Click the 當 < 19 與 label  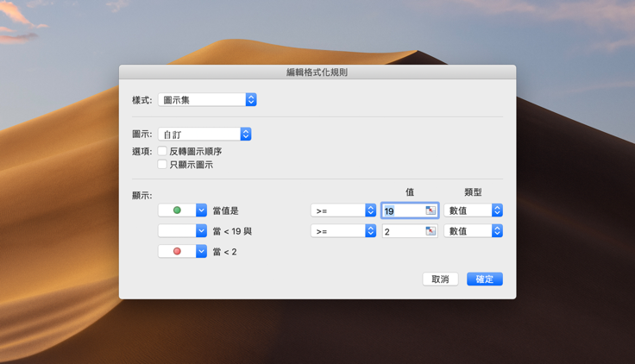pos(232,231)
